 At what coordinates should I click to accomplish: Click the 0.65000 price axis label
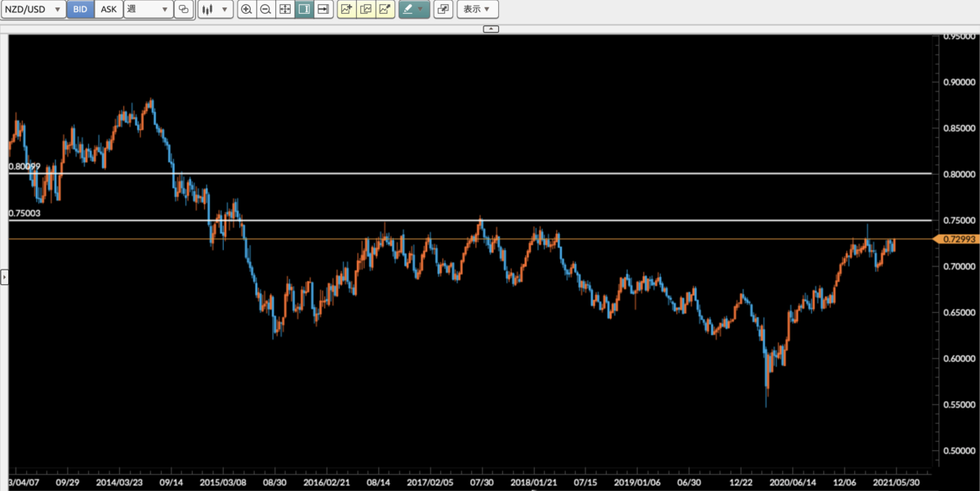(959, 313)
